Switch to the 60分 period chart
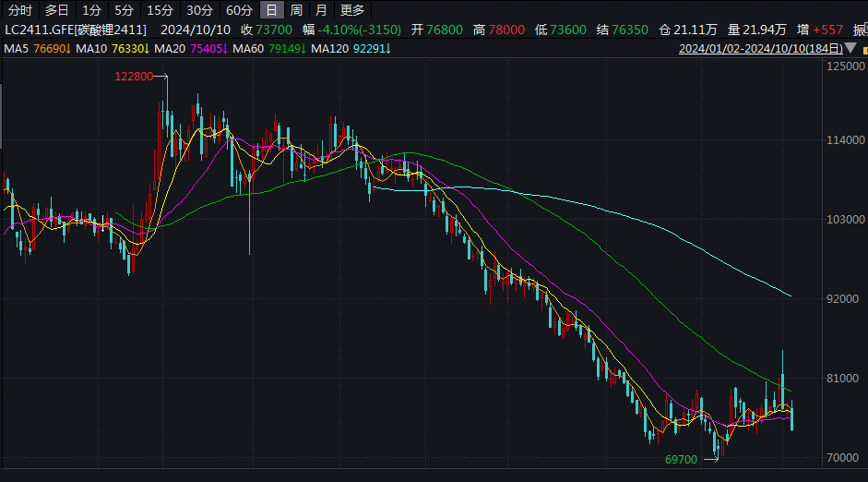Viewport: 868px width, 482px height. click(x=239, y=10)
